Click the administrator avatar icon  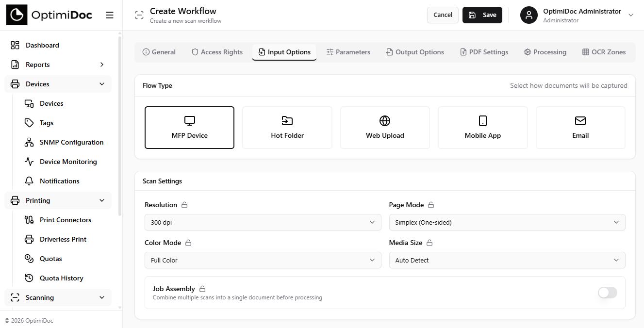(529, 15)
